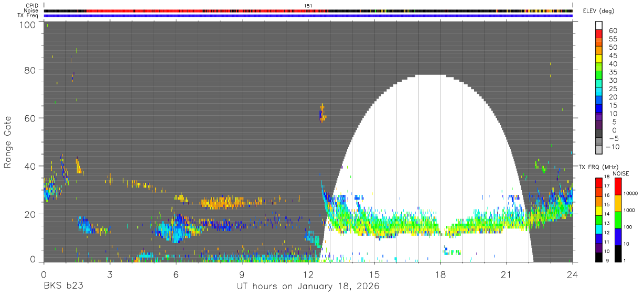Click the 10000 value on NOISE scale
The image size is (644, 297).
point(630,193)
